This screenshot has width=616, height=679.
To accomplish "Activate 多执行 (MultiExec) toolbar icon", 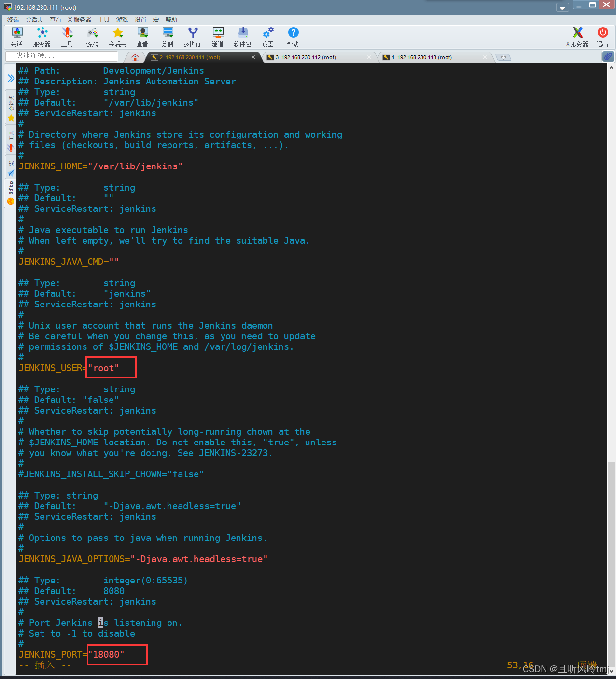I will coord(193,37).
